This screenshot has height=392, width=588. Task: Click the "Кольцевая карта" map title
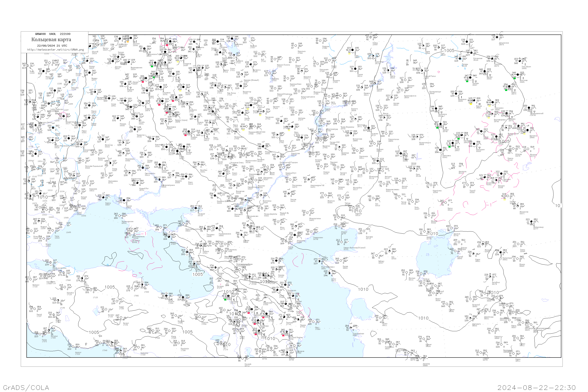(x=51, y=40)
